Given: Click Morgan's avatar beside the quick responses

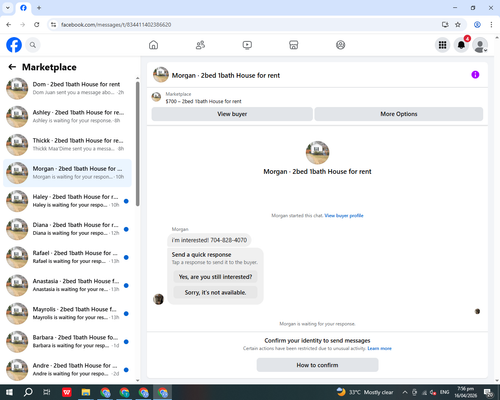Looking at the screenshot, I should (x=158, y=299).
